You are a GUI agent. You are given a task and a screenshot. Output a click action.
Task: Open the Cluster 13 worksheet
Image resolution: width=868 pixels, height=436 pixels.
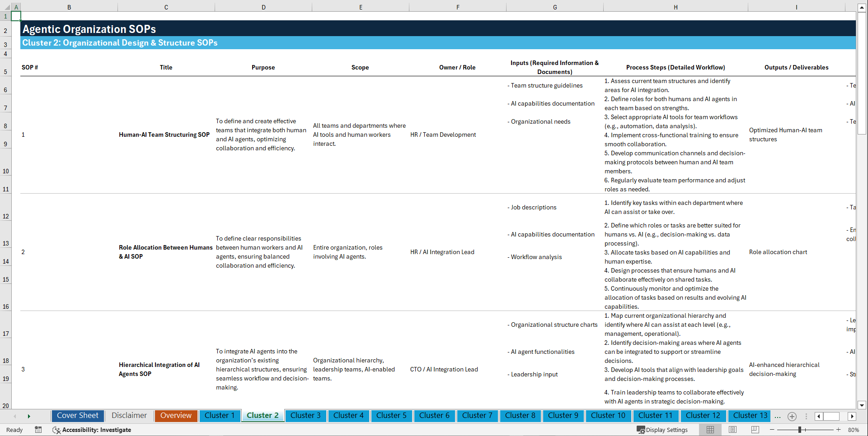coord(749,416)
